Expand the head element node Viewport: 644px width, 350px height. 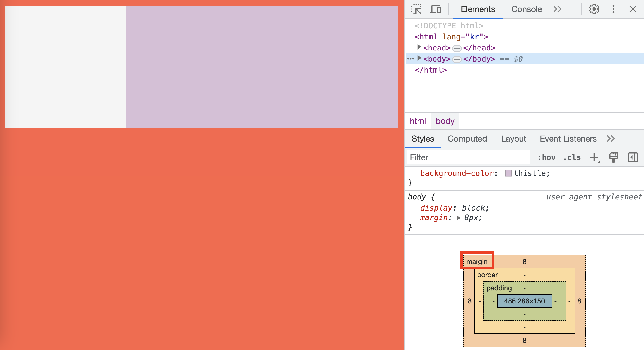[x=419, y=47]
